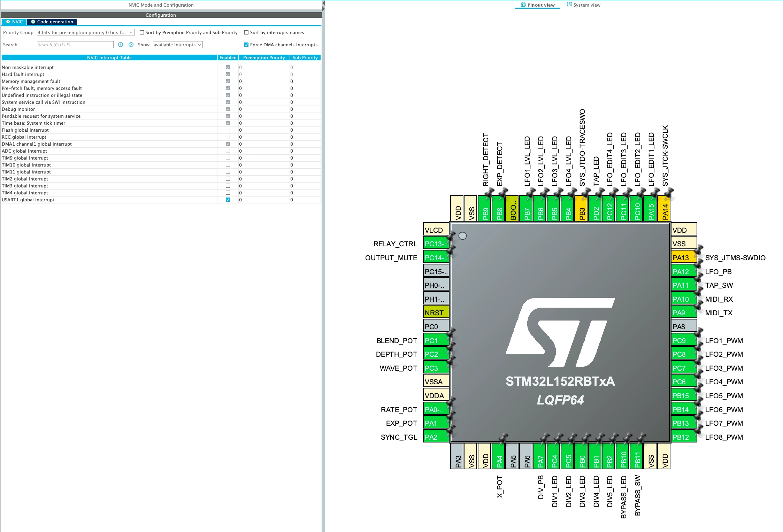Click pin PA14 labeled SYS_JTCK-SWCLK
The width and height of the screenshot is (783, 532).
(664, 208)
